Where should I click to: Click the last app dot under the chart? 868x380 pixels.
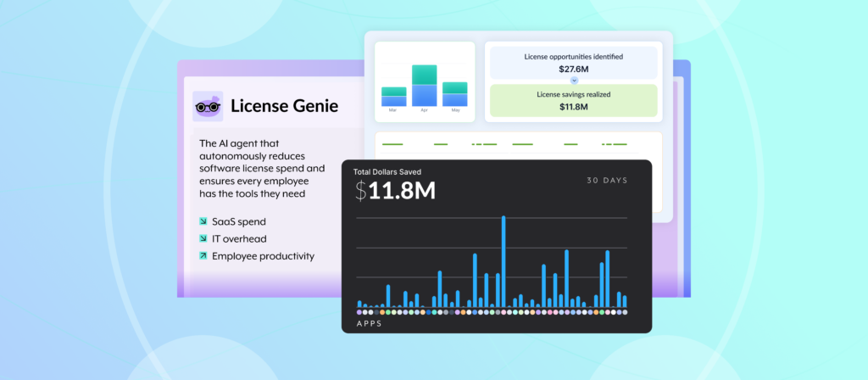[x=625, y=312]
